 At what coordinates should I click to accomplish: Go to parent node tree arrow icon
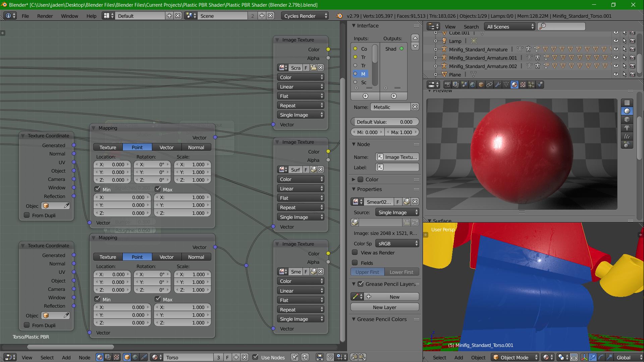pos(305,357)
